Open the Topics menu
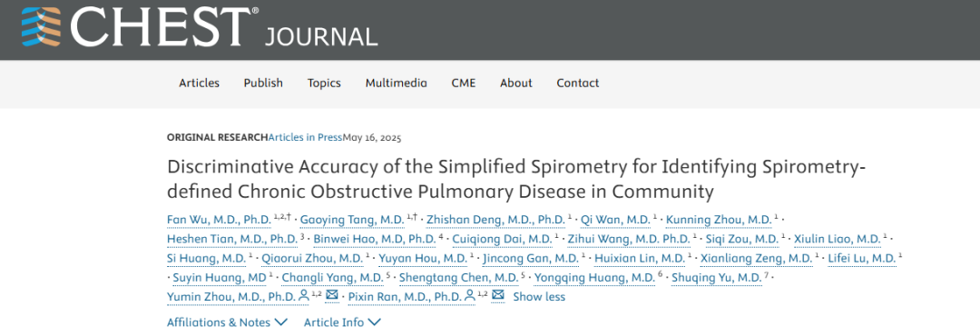The height and width of the screenshot is (336, 980). coord(324,83)
